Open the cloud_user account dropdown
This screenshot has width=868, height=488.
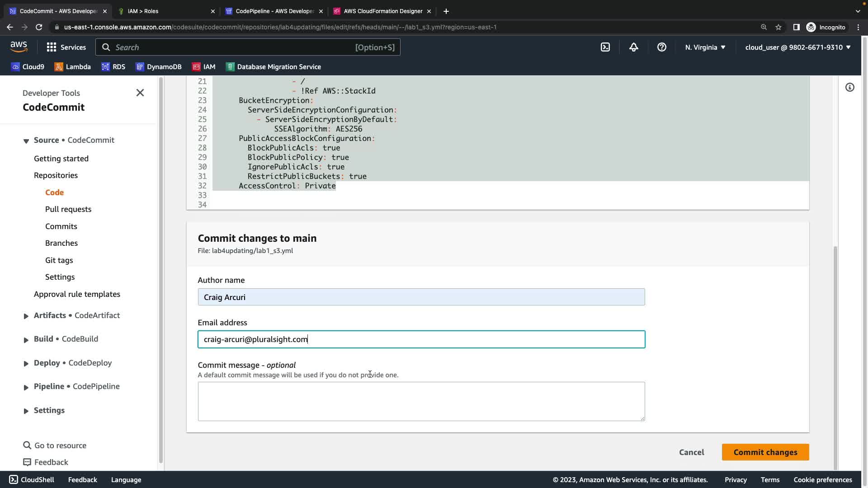pos(797,47)
